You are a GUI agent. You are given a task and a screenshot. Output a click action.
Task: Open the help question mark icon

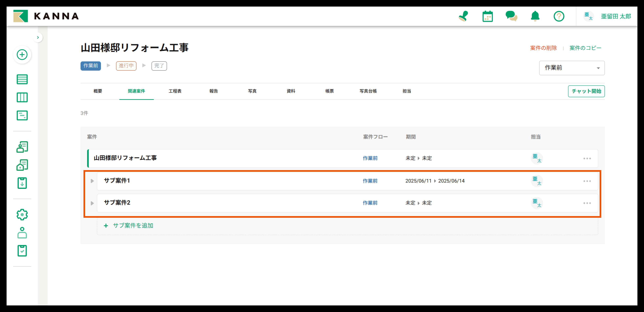(x=559, y=16)
